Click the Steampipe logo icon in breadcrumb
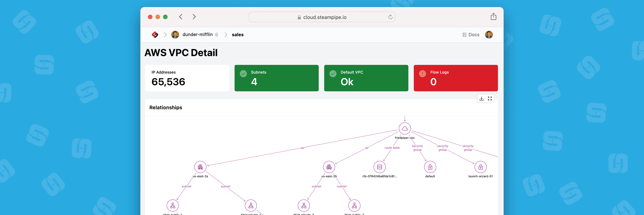This screenshot has height=215, width=644. pos(155,35)
